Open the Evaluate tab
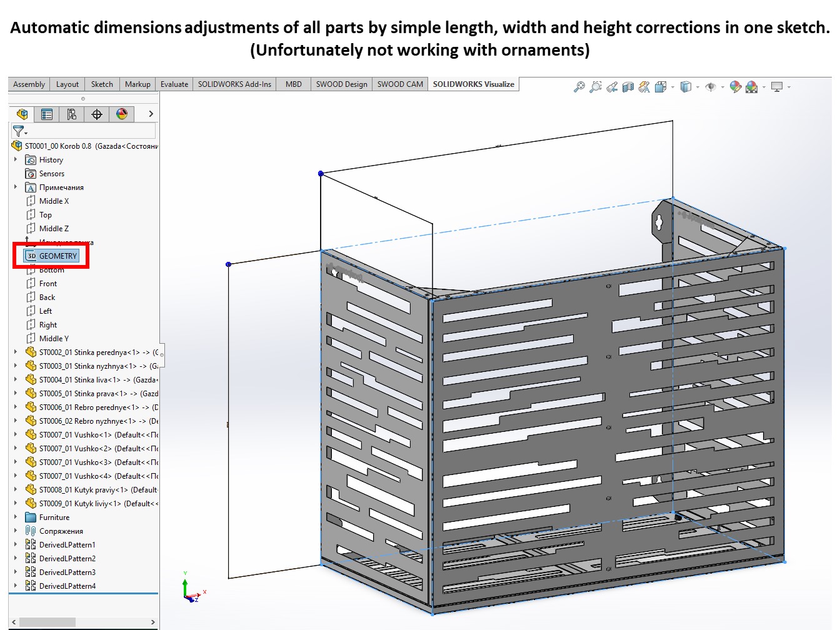Image resolution: width=840 pixels, height=630 pixels. pyautogui.click(x=174, y=84)
